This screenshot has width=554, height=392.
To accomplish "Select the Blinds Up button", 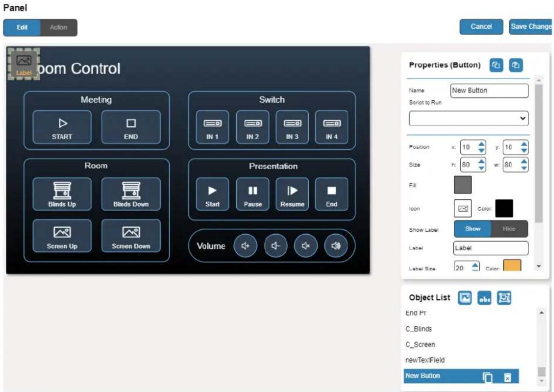I will click(x=62, y=194).
